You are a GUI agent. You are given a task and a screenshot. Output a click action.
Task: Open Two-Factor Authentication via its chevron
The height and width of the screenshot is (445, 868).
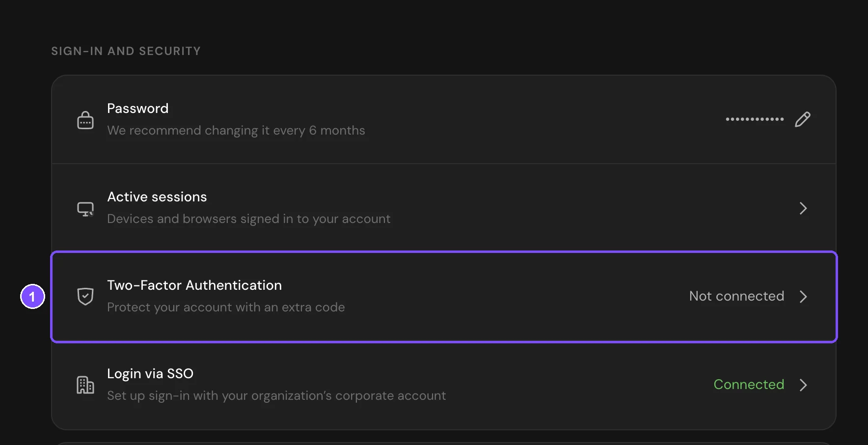click(803, 297)
